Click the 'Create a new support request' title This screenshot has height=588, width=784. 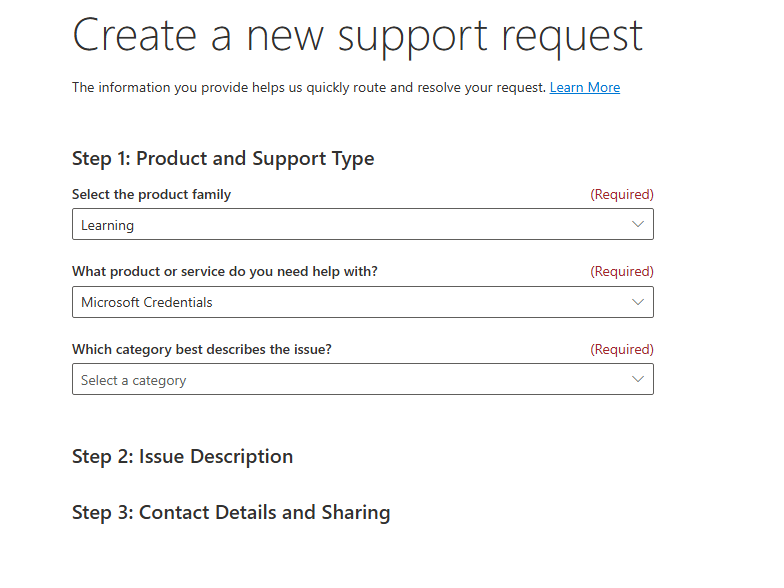coord(357,35)
